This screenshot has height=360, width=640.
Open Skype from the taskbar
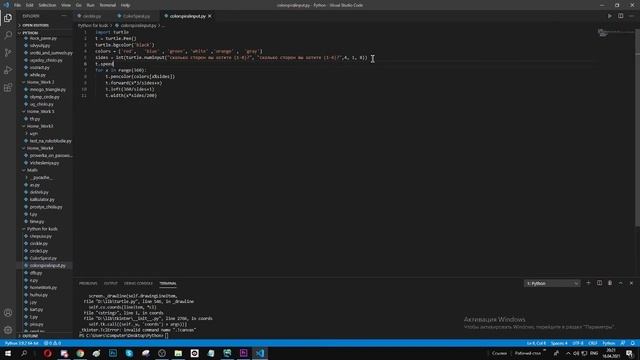[129, 353]
